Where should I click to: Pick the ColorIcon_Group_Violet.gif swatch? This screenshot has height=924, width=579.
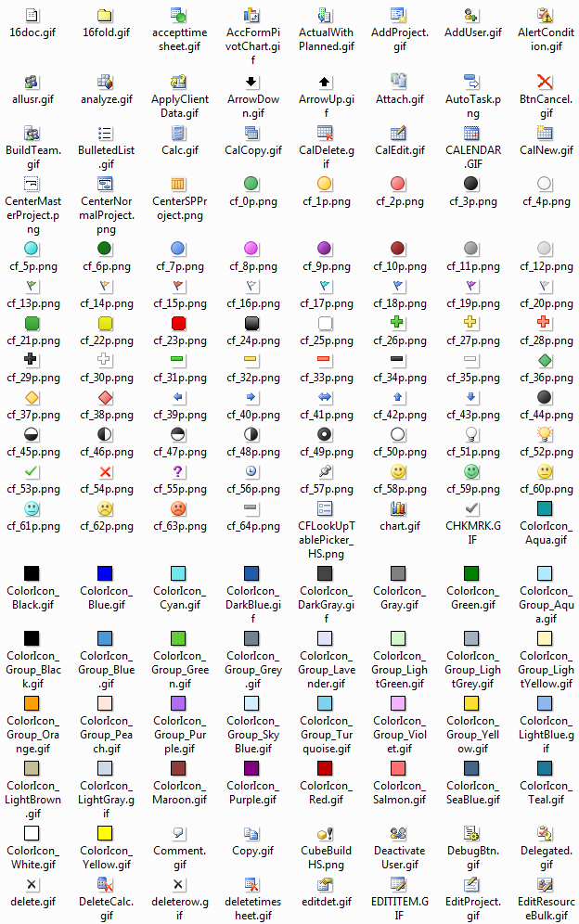[399, 703]
